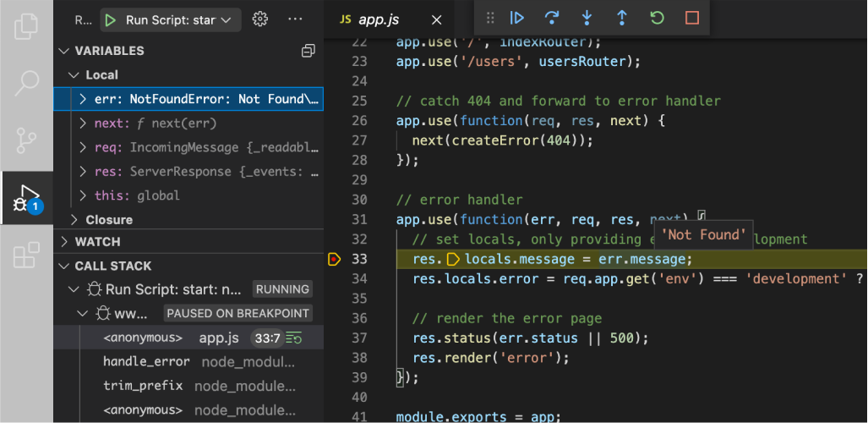Restart the debugging session
868x423 pixels.
coord(657,18)
